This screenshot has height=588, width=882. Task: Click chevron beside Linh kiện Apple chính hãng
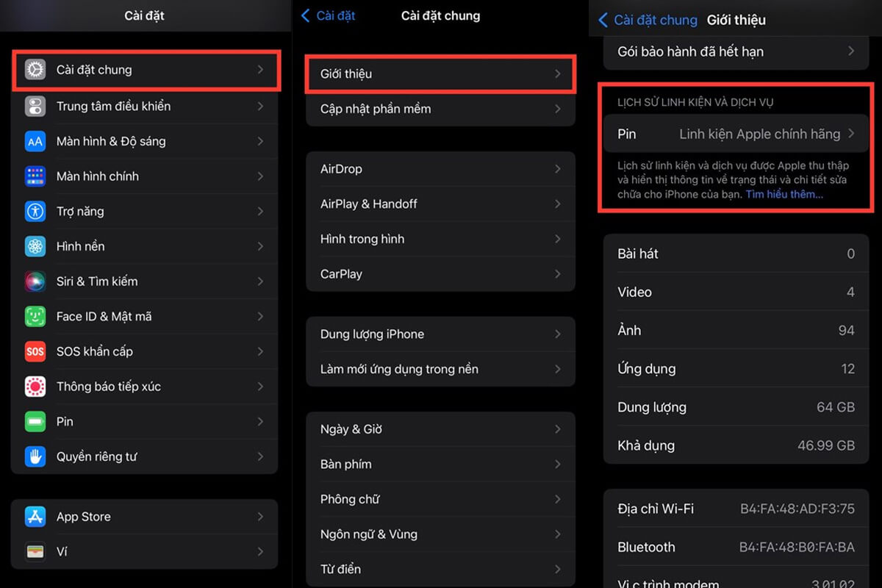(851, 134)
